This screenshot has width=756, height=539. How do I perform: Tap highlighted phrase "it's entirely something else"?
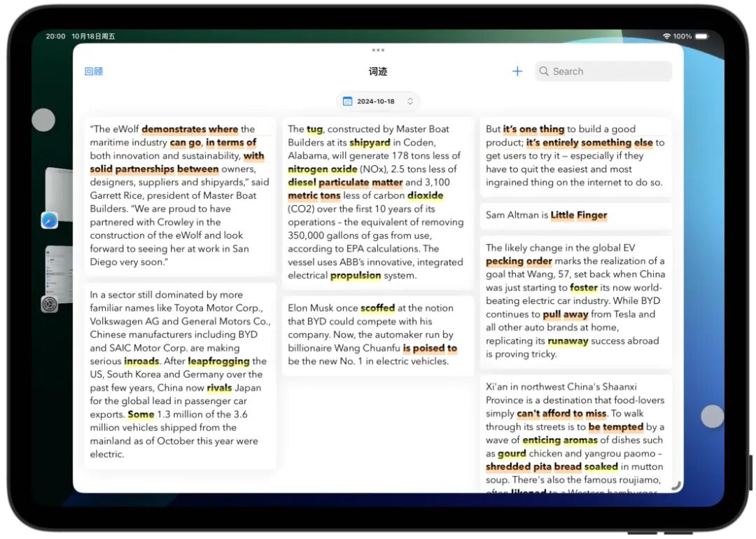[589, 143]
